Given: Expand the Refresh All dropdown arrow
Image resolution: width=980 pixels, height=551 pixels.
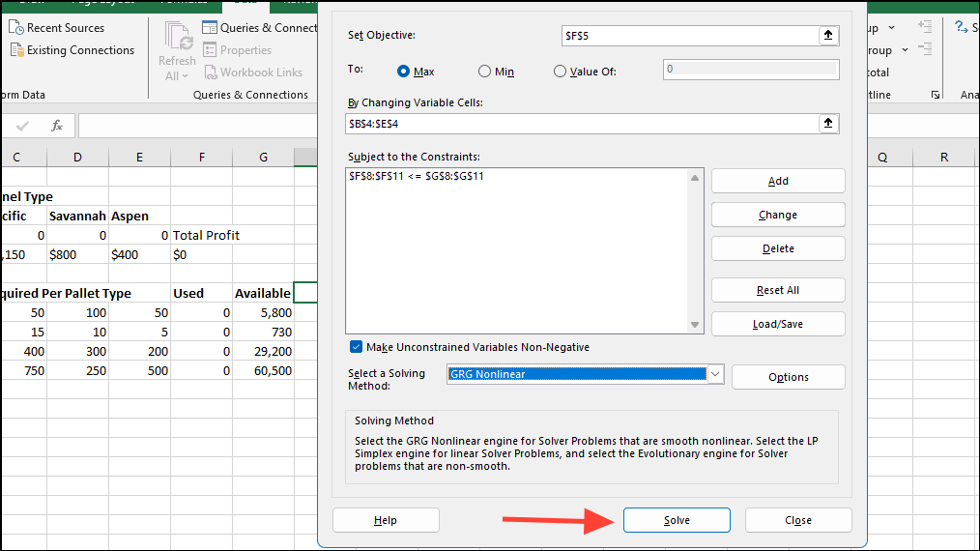Looking at the screenshot, I should (186, 76).
